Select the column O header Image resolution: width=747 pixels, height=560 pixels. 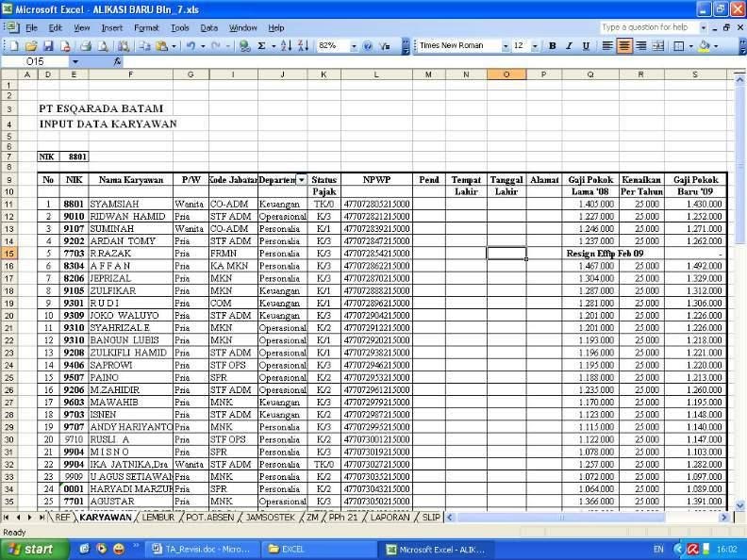(506, 74)
